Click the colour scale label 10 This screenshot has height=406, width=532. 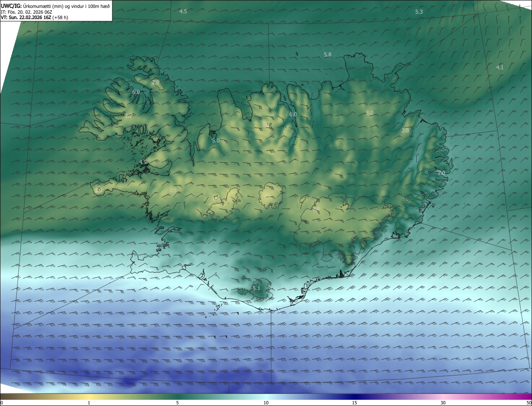[x=266, y=403]
